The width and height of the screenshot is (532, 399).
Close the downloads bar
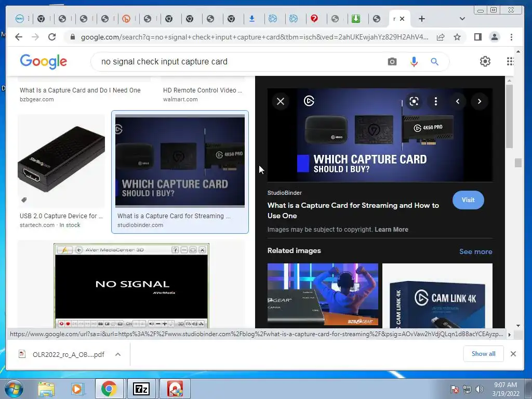coord(513,354)
